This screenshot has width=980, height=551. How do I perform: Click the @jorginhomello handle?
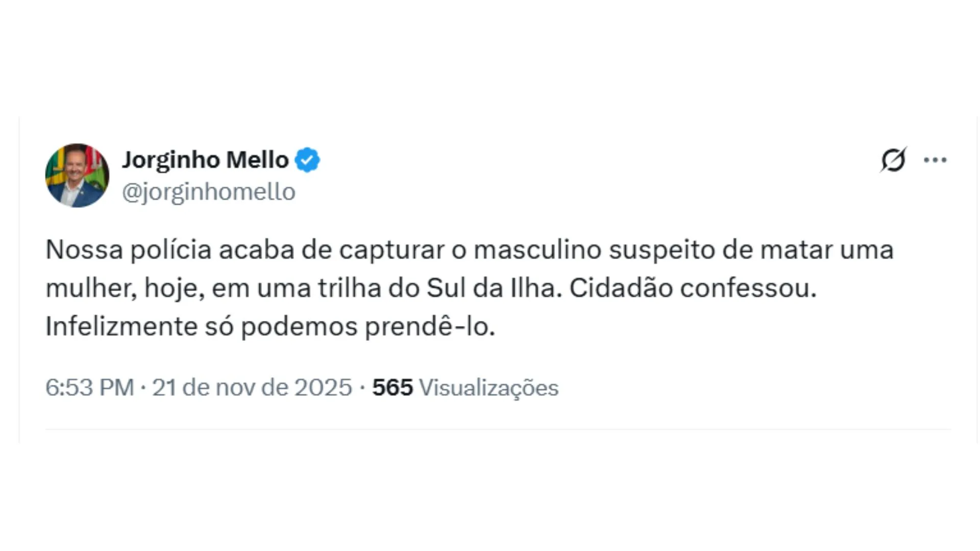pos(208,191)
